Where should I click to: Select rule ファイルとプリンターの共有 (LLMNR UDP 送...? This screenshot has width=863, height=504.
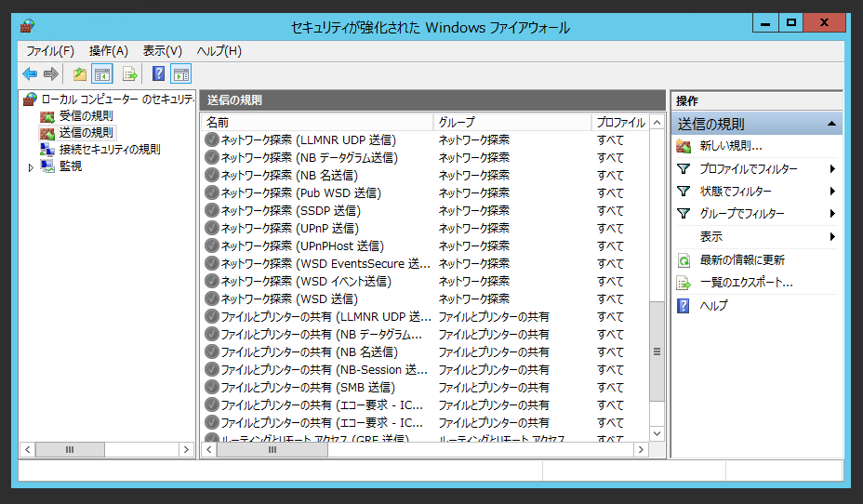[x=325, y=316]
